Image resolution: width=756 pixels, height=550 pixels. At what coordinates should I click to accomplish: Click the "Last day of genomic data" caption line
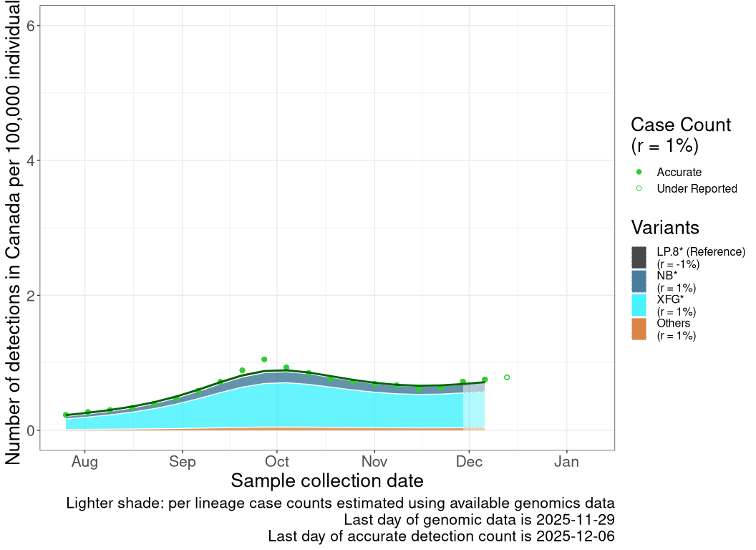tap(479, 519)
